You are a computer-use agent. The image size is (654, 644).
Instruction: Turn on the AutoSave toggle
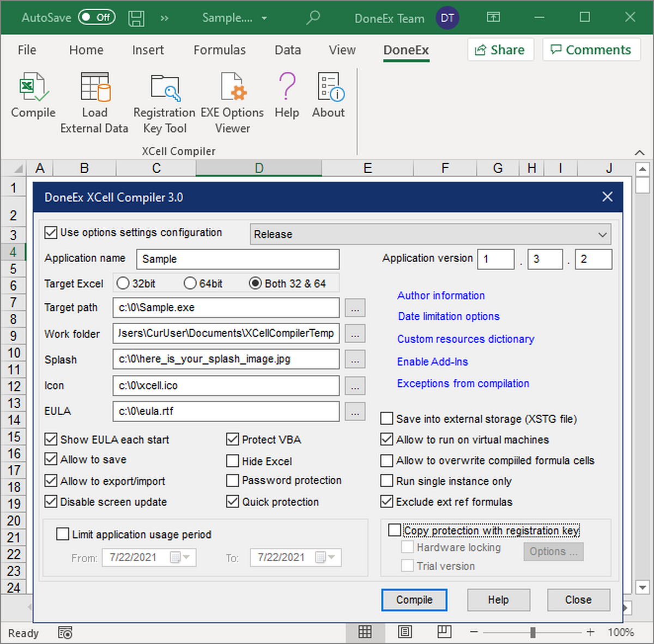96,17
